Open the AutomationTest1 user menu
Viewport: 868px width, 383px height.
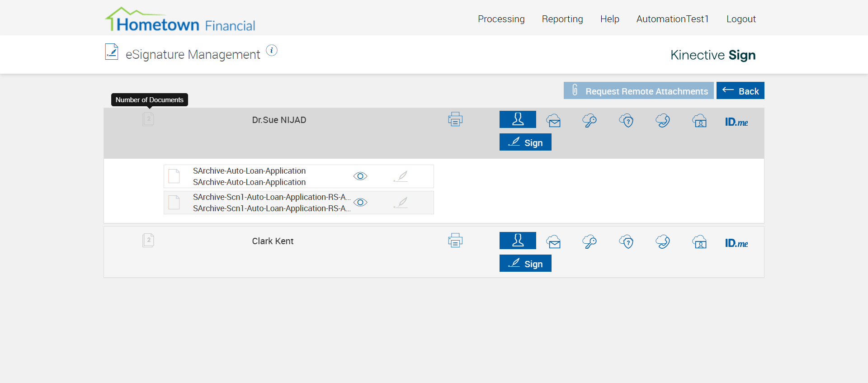pyautogui.click(x=672, y=19)
